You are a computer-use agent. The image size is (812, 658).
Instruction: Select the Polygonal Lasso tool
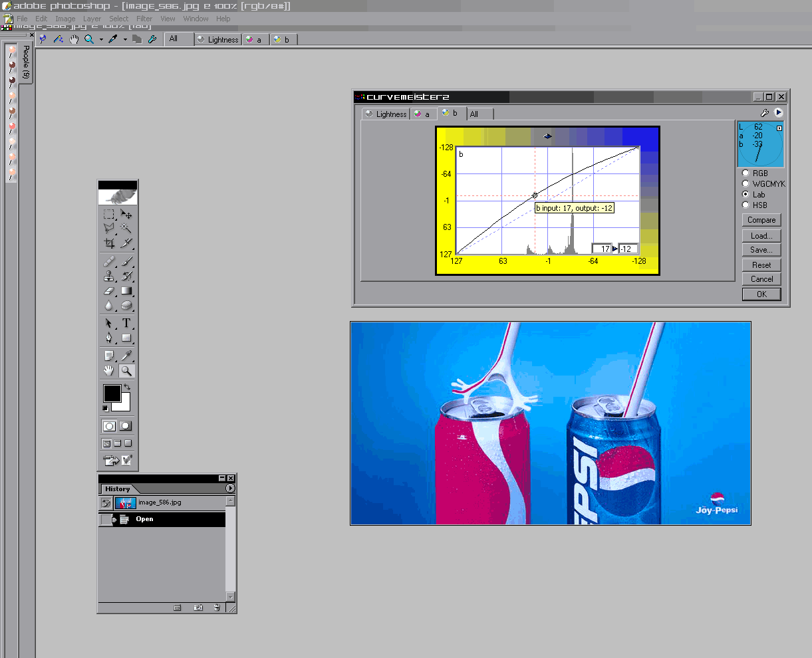tap(109, 229)
